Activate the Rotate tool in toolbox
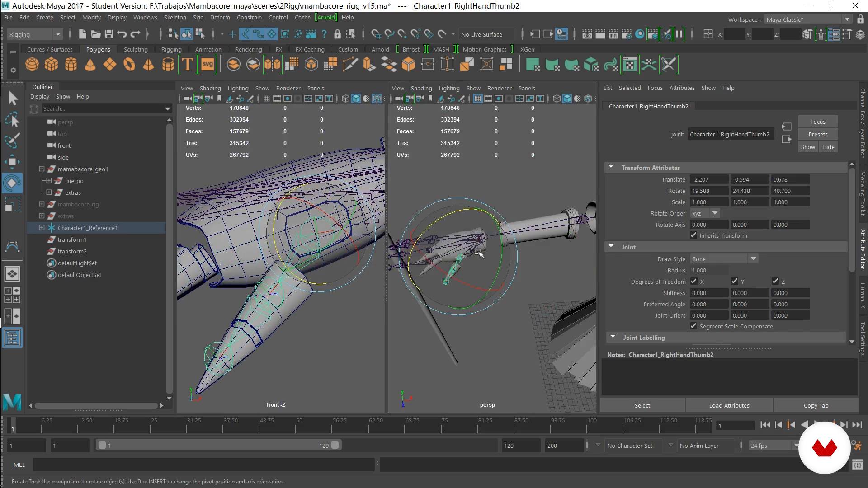This screenshot has width=868, height=488. (x=12, y=183)
